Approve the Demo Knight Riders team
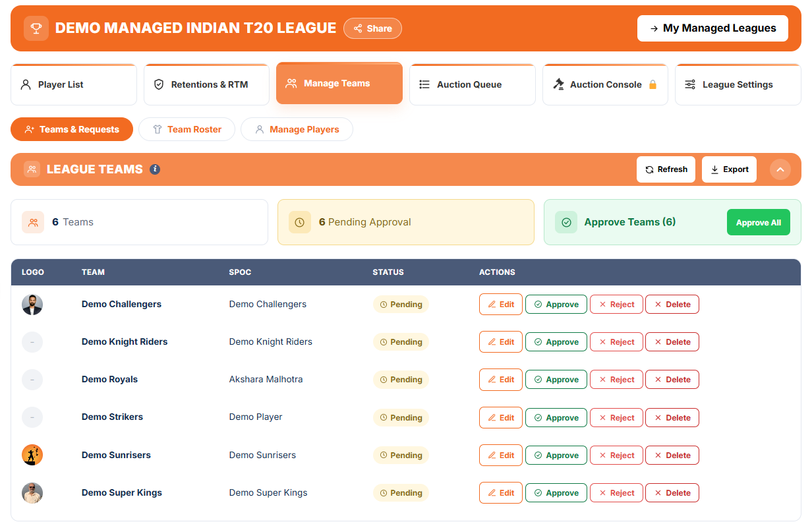812x528 pixels. point(556,342)
